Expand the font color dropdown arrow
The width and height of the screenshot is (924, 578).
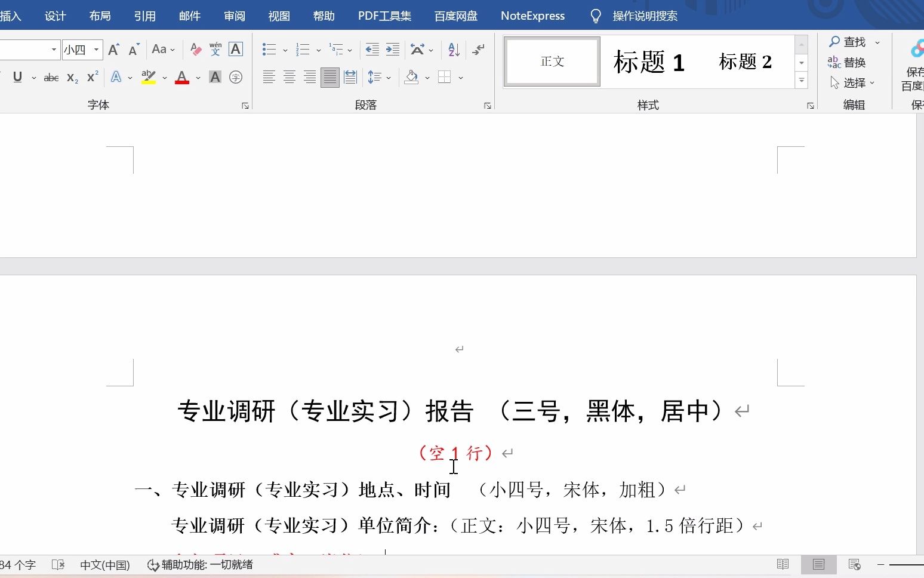tap(198, 78)
